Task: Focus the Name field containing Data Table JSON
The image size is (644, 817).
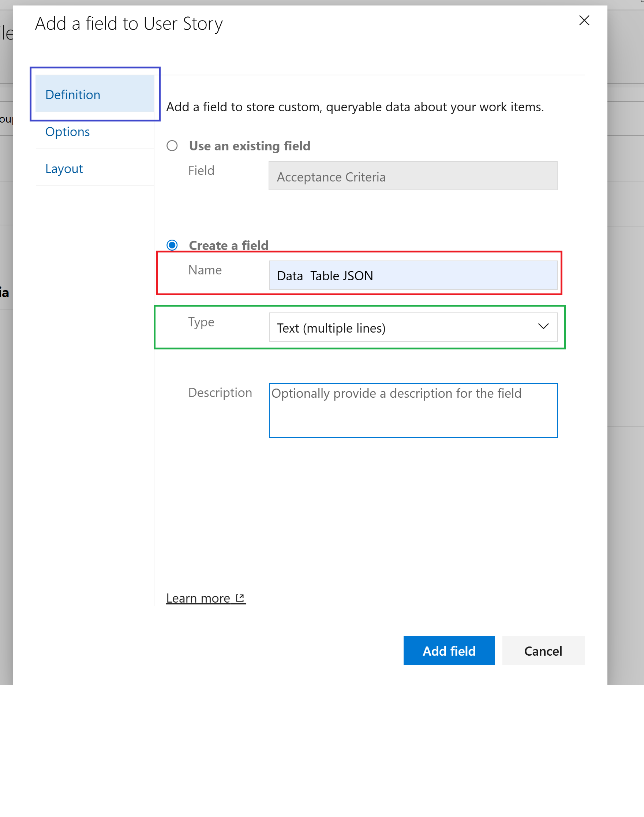Action: click(413, 276)
